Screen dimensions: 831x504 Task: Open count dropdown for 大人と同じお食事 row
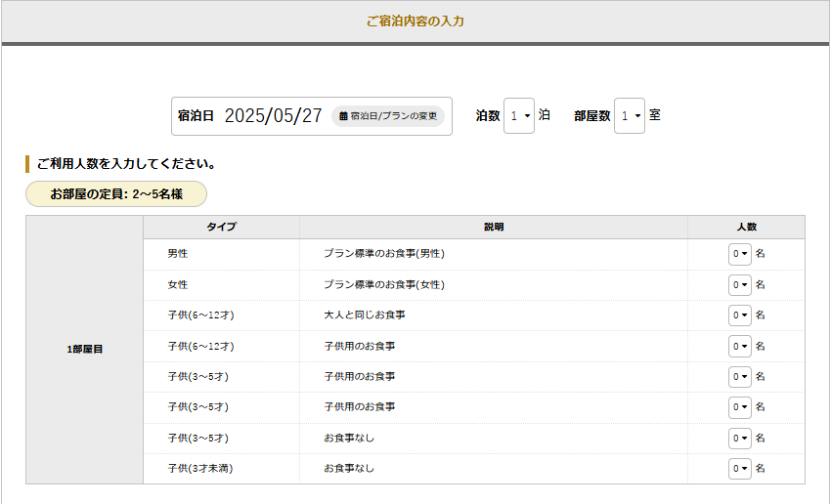point(740,315)
